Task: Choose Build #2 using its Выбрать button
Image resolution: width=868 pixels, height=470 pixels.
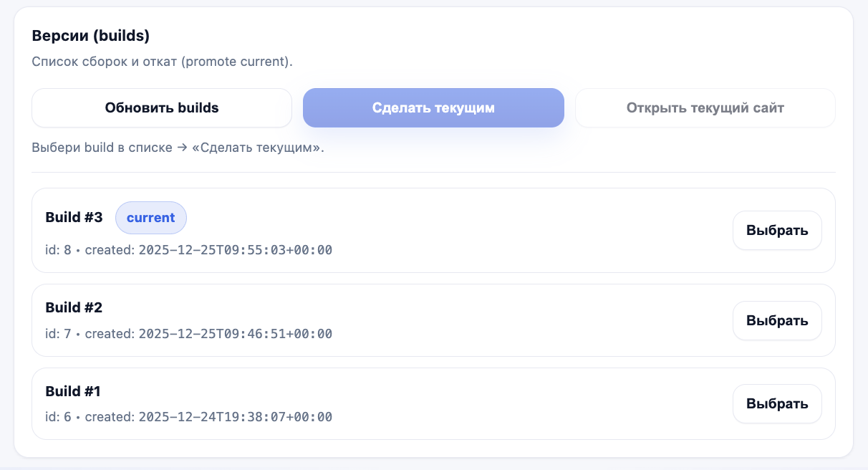Action: (x=776, y=321)
